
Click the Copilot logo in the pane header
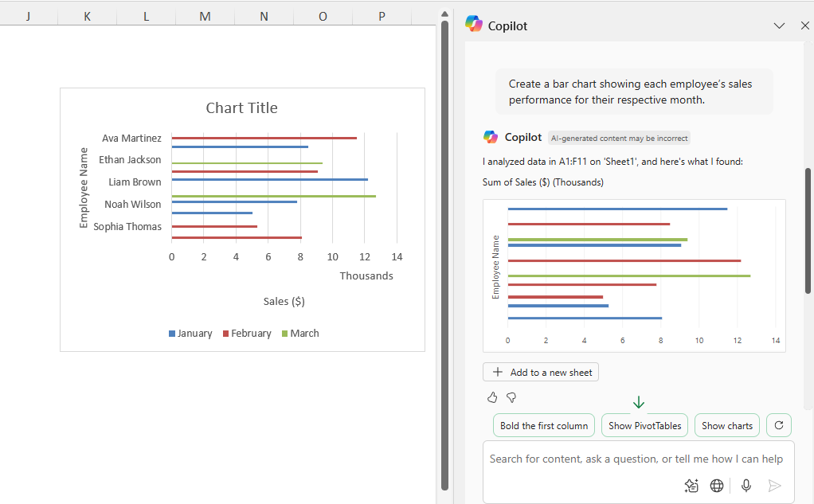(x=474, y=25)
